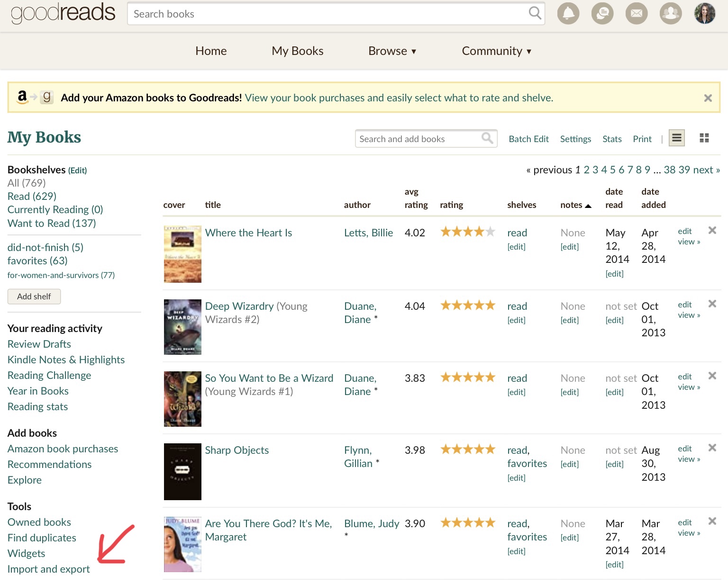This screenshot has height=584, width=728.
Task: Open Owned books tool
Action: click(x=39, y=522)
